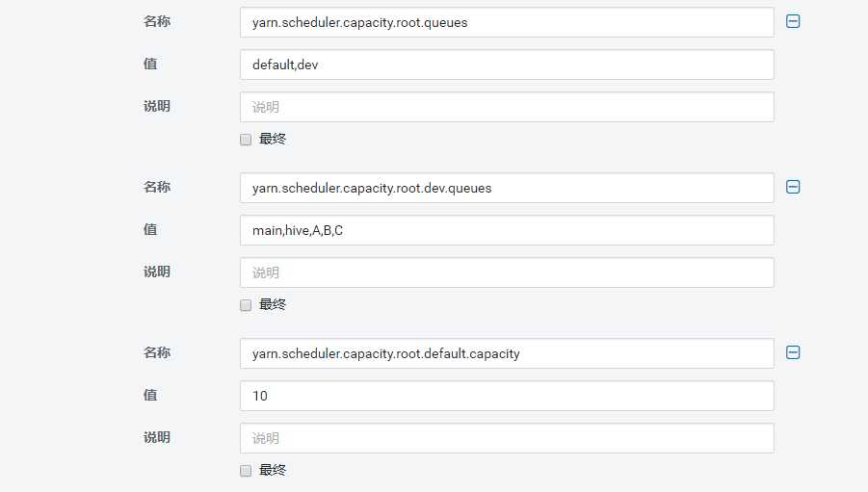Edit the value field containing default,dev

click(x=507, y=65)
